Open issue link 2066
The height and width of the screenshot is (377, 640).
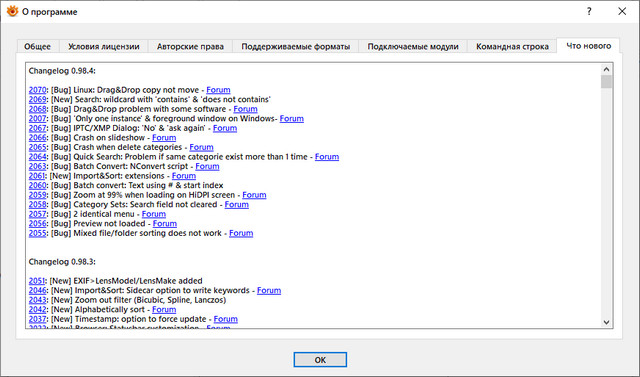[x=37, y=137]
